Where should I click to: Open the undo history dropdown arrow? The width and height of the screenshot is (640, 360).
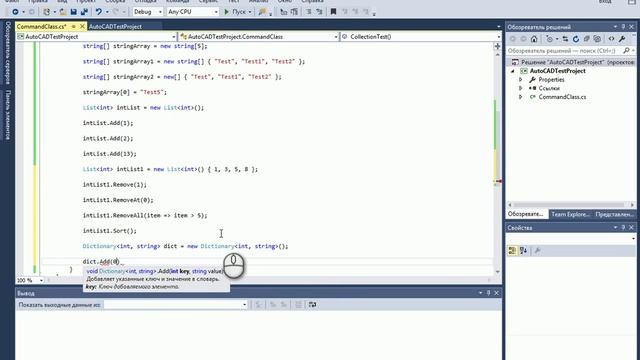107,12
